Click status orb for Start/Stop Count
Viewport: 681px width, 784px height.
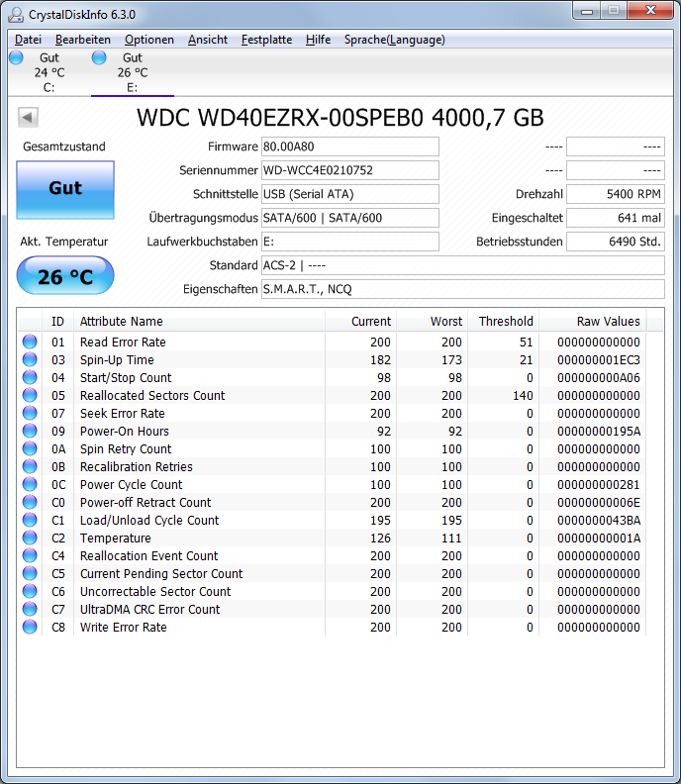point(30,377)
